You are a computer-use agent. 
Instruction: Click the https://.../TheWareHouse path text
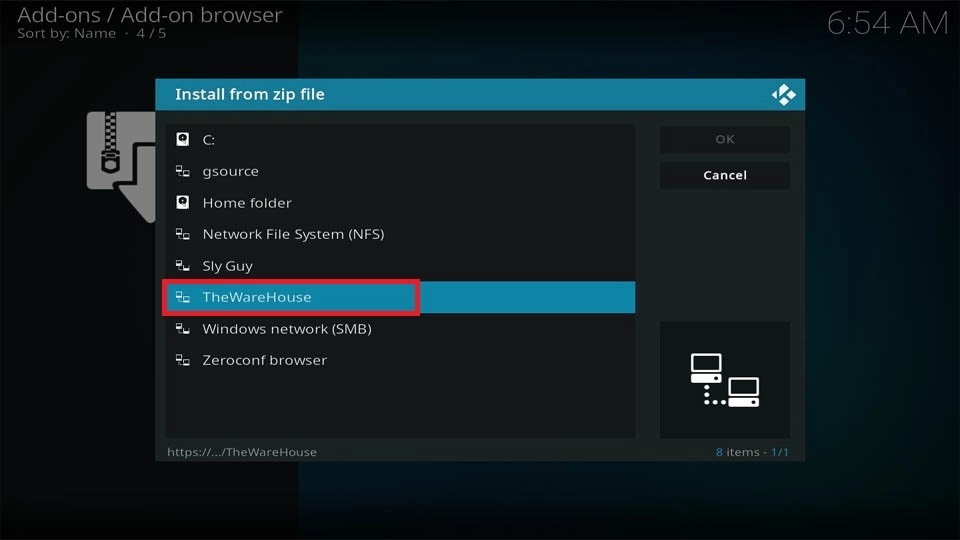tap(242, 452)
